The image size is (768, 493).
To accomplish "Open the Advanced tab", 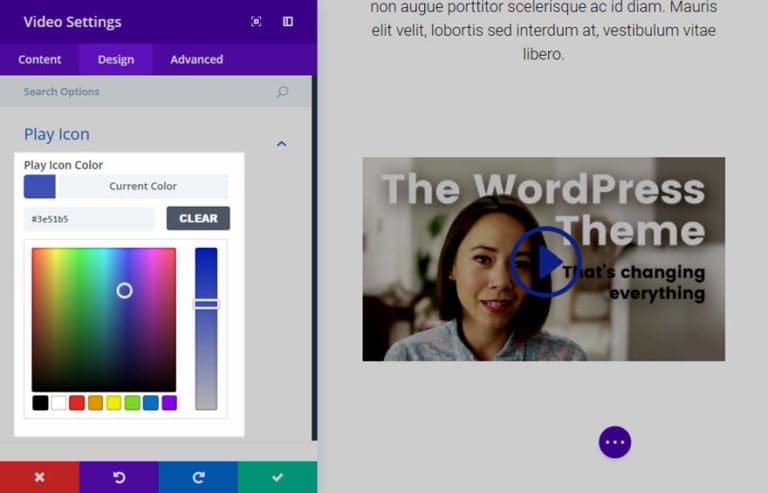I will point(196,59).
